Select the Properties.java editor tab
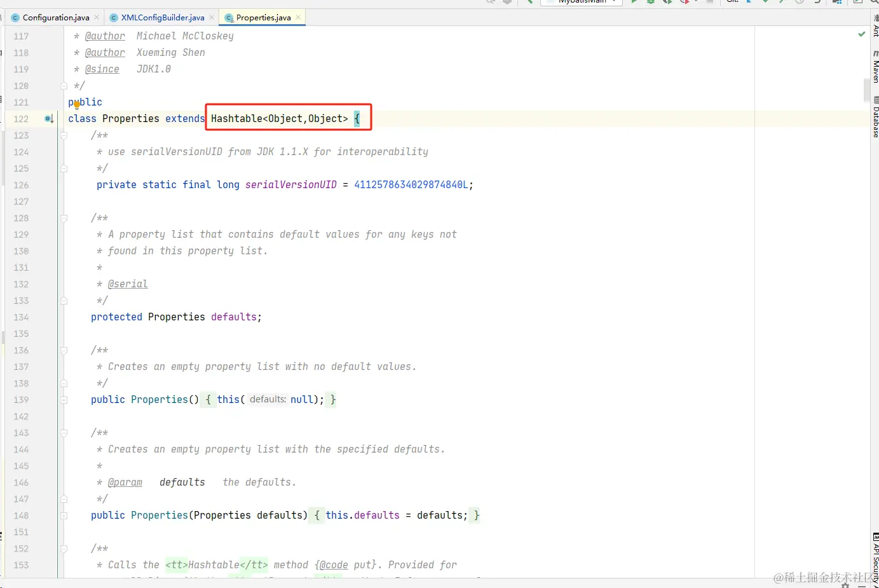The image size is (879, 588). [x=263, y=18]
